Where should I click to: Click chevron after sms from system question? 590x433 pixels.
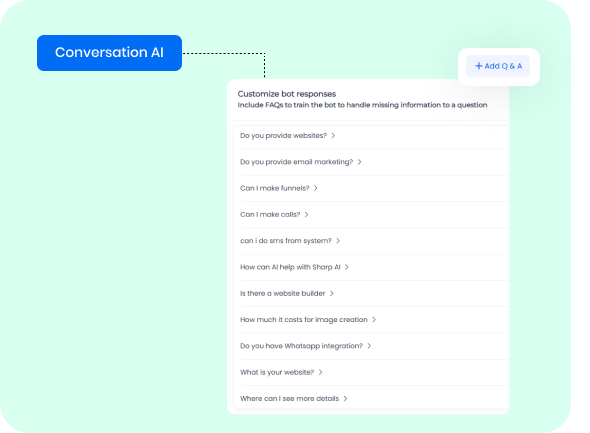coord(338,241)
